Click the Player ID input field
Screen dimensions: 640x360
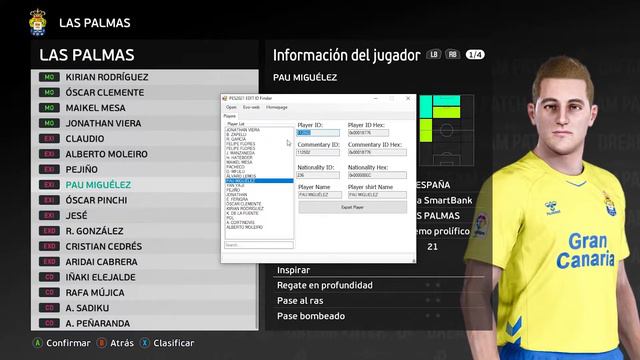[318, 133]
